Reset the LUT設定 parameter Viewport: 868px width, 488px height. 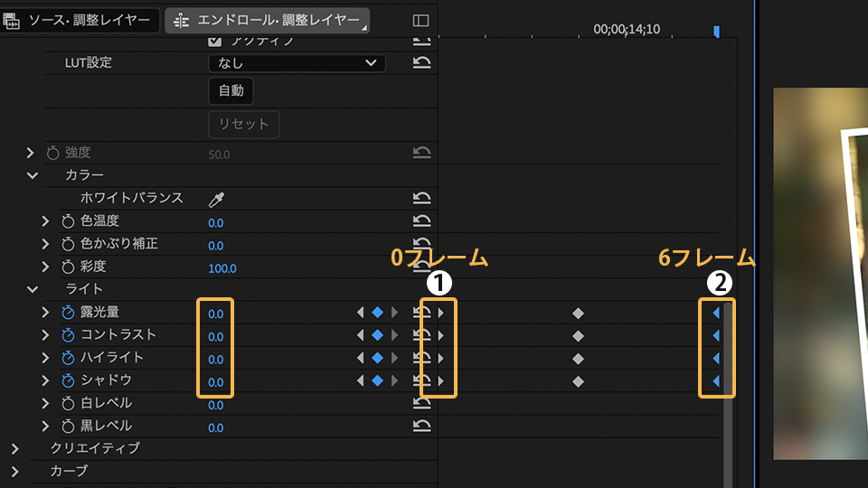[421, 63]
